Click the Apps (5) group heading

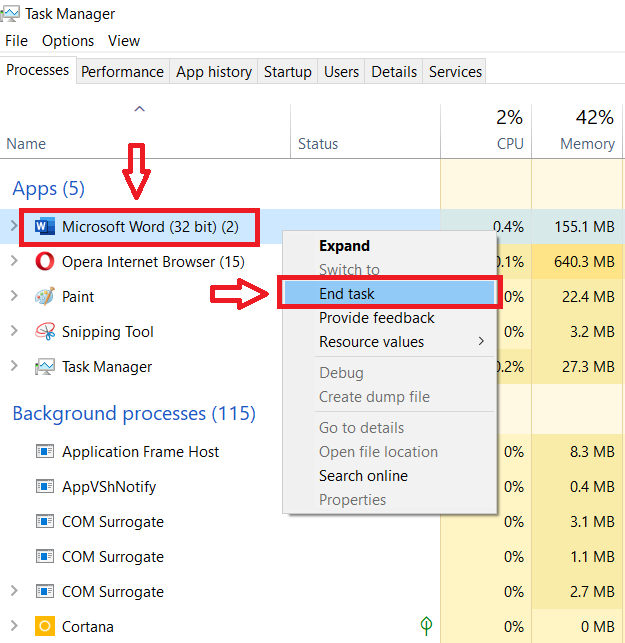[x=48, y=189]
